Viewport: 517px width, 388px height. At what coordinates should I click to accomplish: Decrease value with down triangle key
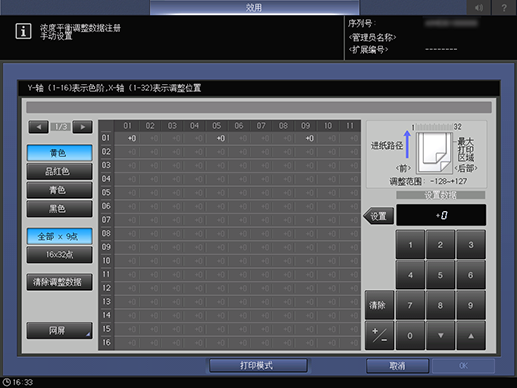point(440,335)
